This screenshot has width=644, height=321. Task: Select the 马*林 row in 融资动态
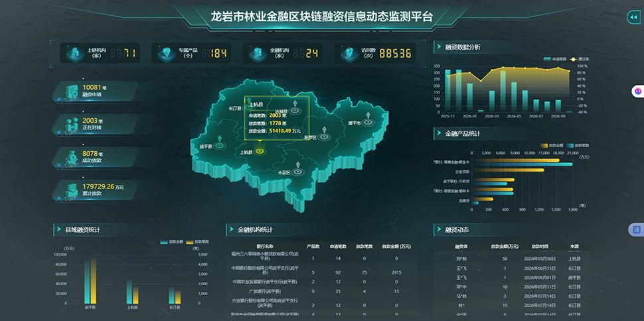(512, 296)
